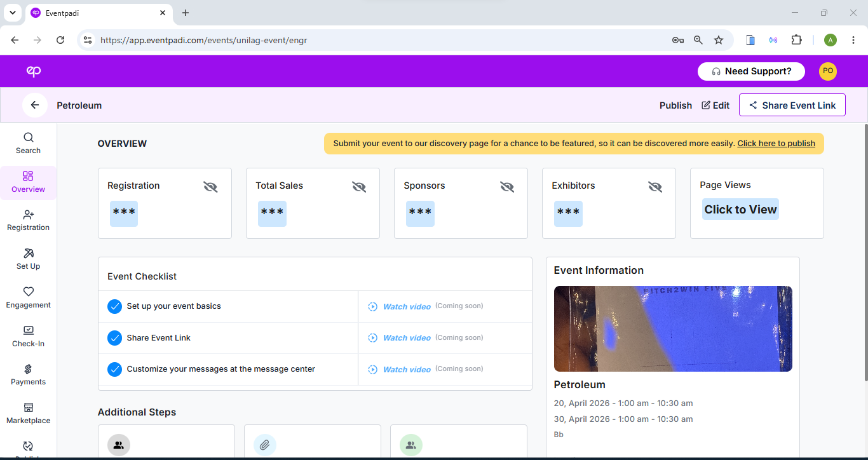The width and height of the screenshot is (868, 460).
Task: Show hidden Sponsors value with eye icon
Action: click(x=507, y=187)
